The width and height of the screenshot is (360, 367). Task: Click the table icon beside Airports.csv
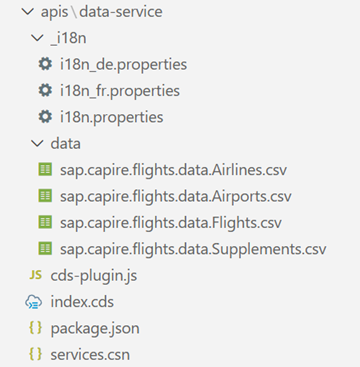click(x=45, y=196)
